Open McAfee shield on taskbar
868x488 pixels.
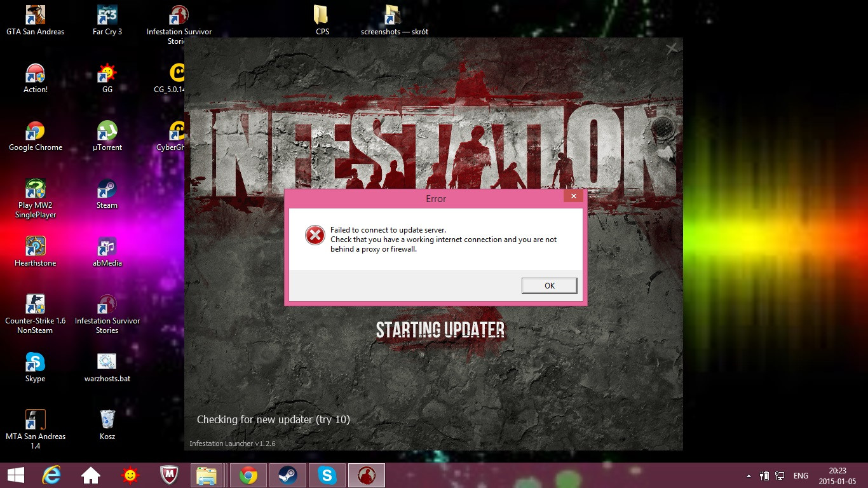(x=168, y=475)
